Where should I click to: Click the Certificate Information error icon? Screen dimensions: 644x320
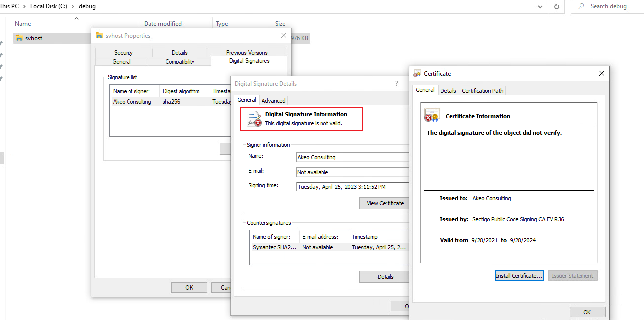[432, 116]
